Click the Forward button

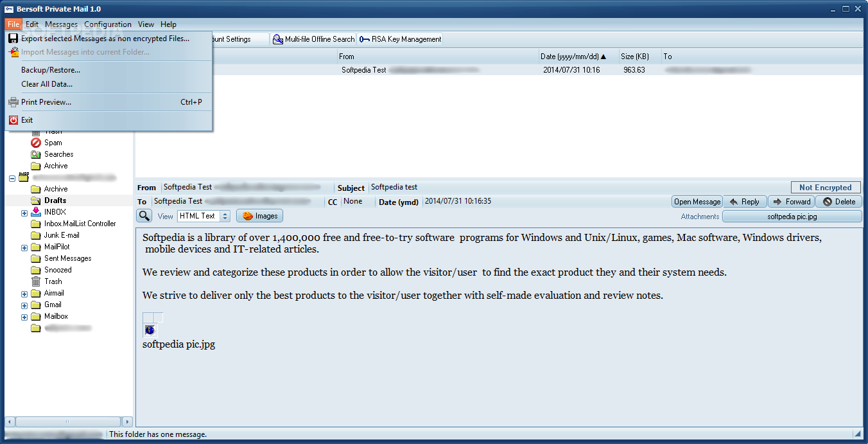pyautogui.click(x=791, y=202)
